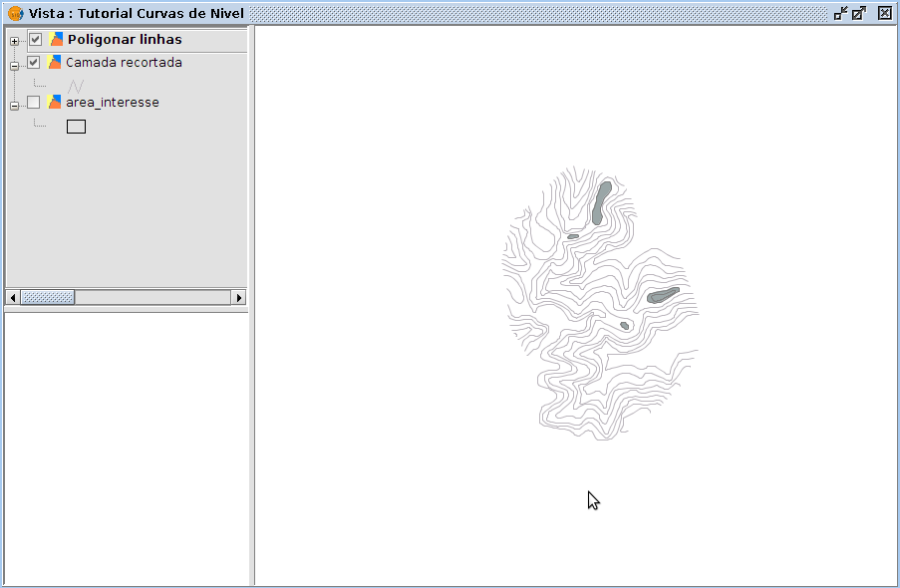
Task: Select the Camada recortada layer name
Action: click(x=124, y=63)
